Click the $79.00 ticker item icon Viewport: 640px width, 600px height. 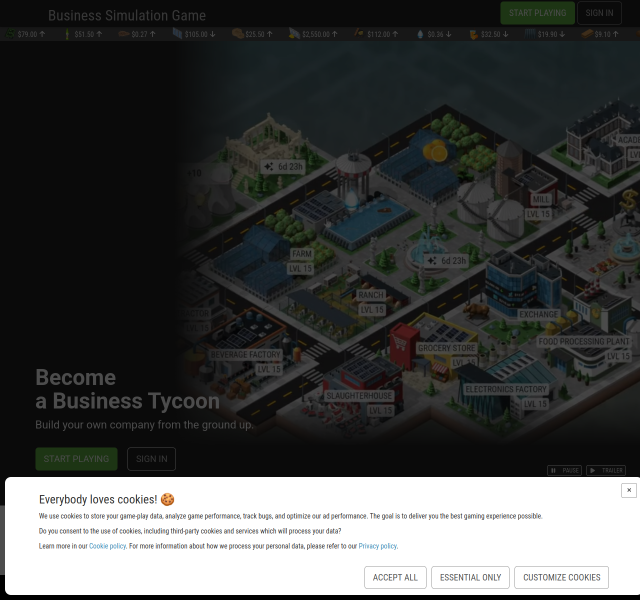coord(10,34)
